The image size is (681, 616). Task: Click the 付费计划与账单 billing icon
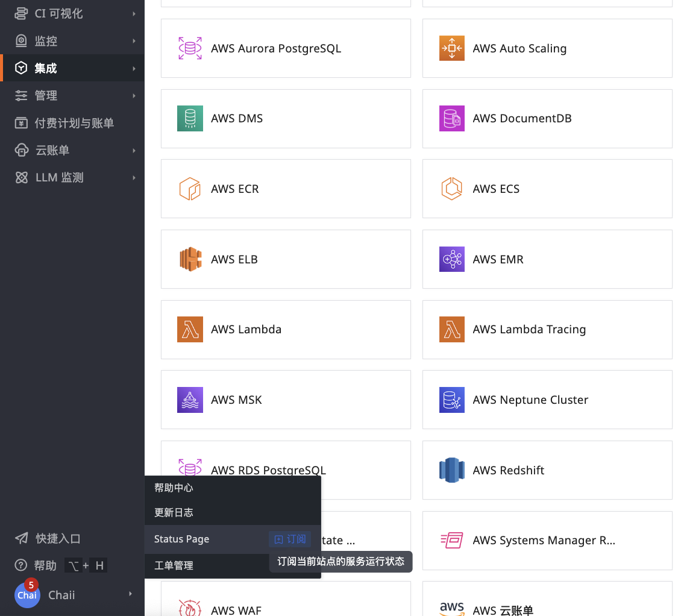(x=21, y=123)
